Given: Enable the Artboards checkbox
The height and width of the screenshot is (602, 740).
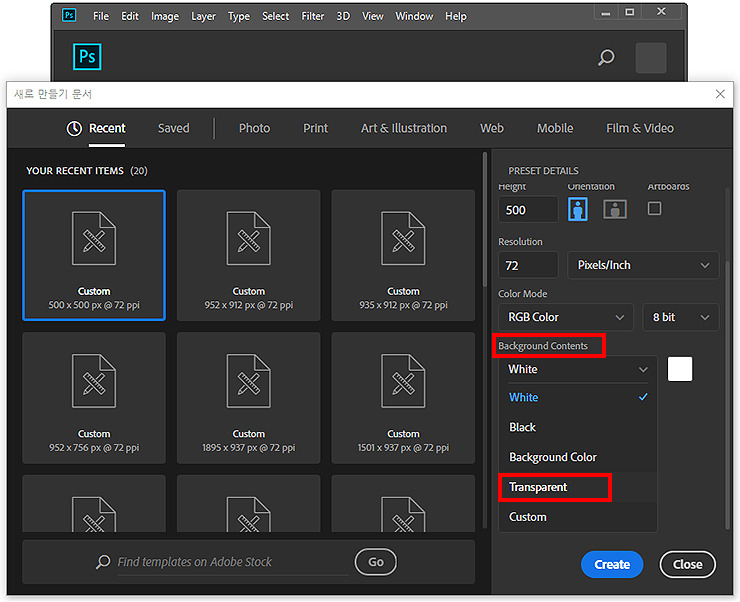Looking at the screenshot, I should pyautogui.click(x=654, y=208).
